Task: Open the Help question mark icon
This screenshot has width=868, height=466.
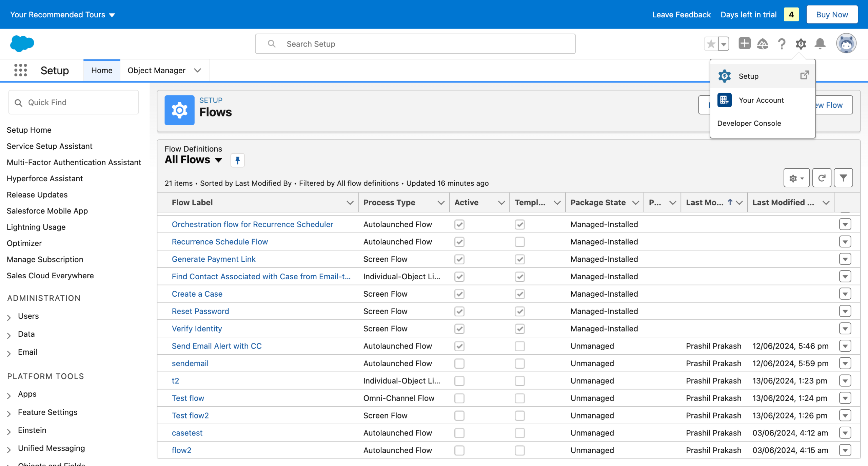Action: coord(782,44)
